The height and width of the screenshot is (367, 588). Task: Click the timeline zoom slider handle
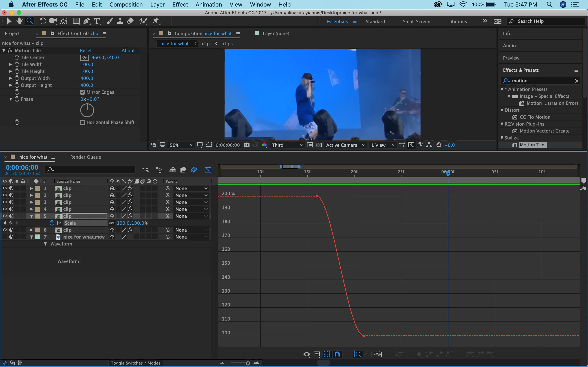248,363
